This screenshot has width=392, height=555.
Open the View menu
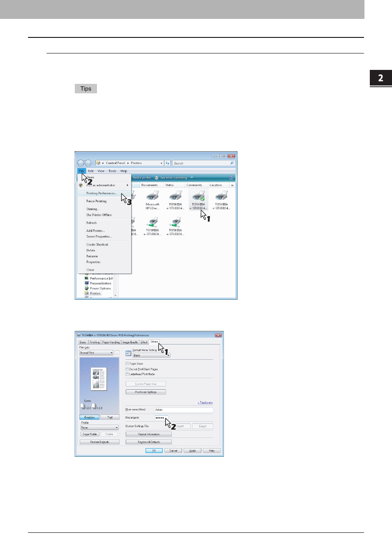point(101,171)
